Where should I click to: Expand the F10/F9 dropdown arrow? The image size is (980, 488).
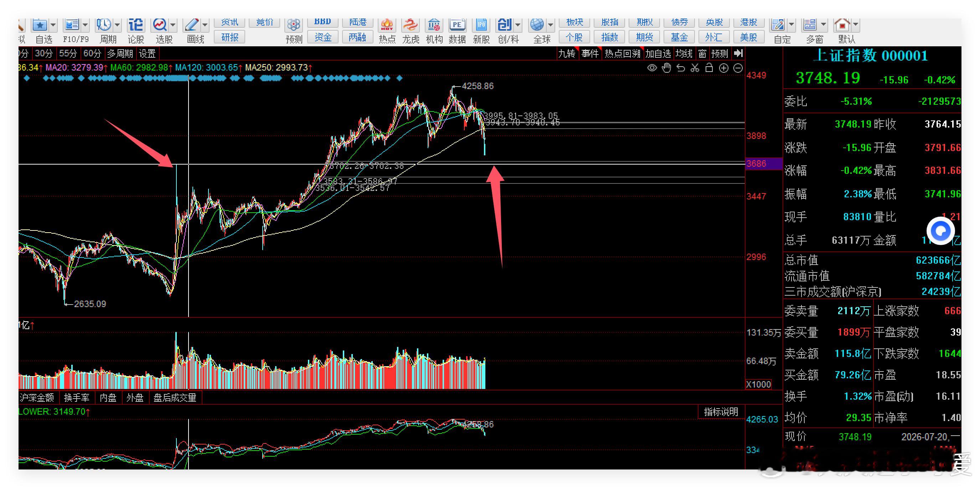(x=85, y=25)
